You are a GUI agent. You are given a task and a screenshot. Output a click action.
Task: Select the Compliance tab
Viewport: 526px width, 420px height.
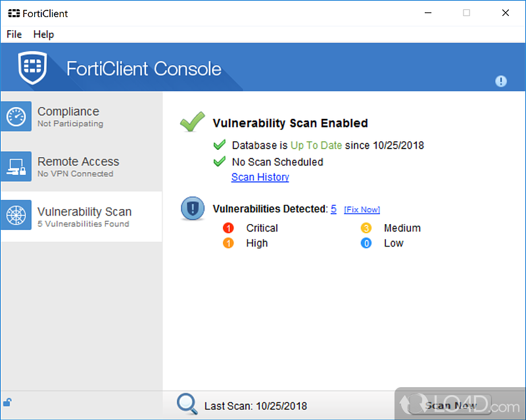81,117
